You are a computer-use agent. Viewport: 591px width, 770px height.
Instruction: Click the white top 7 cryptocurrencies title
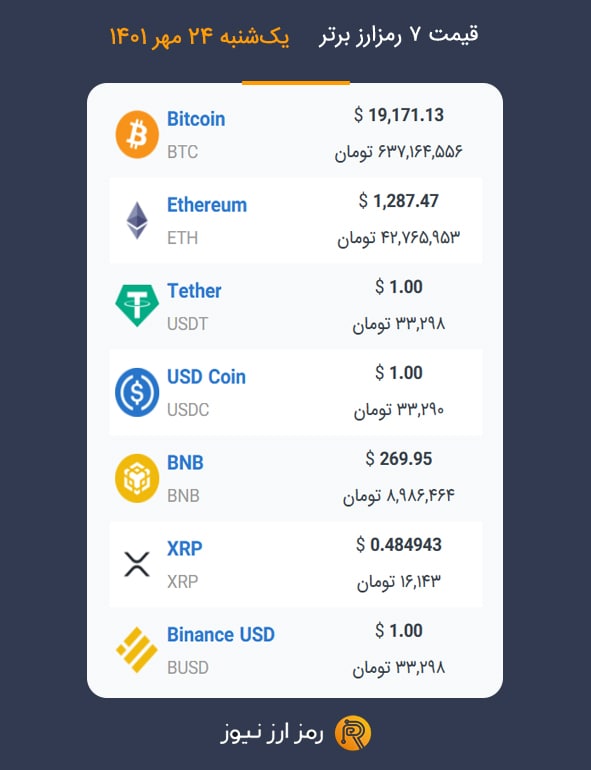pyautogui.click(x=398, y=35)
